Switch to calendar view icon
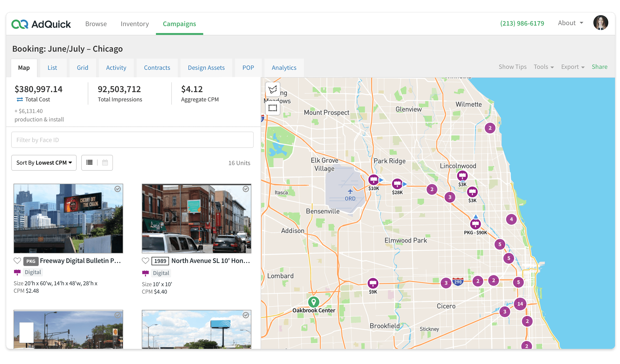Viewport: 620px width, 364px height. [105, 162]
